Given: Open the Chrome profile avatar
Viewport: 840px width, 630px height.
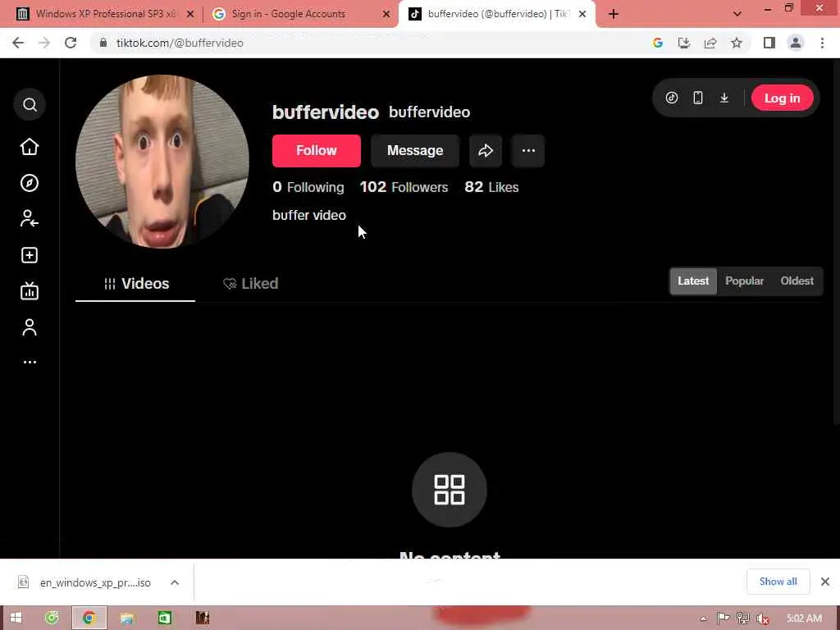Looking at the screenshot, I should 796,43.
